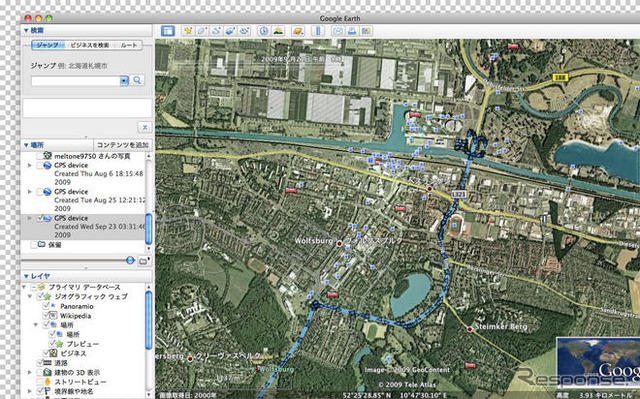The width and height of the screenshot is (640, 399).
Task: Click the places opacity slider handle
Action: tap(130, 260)
